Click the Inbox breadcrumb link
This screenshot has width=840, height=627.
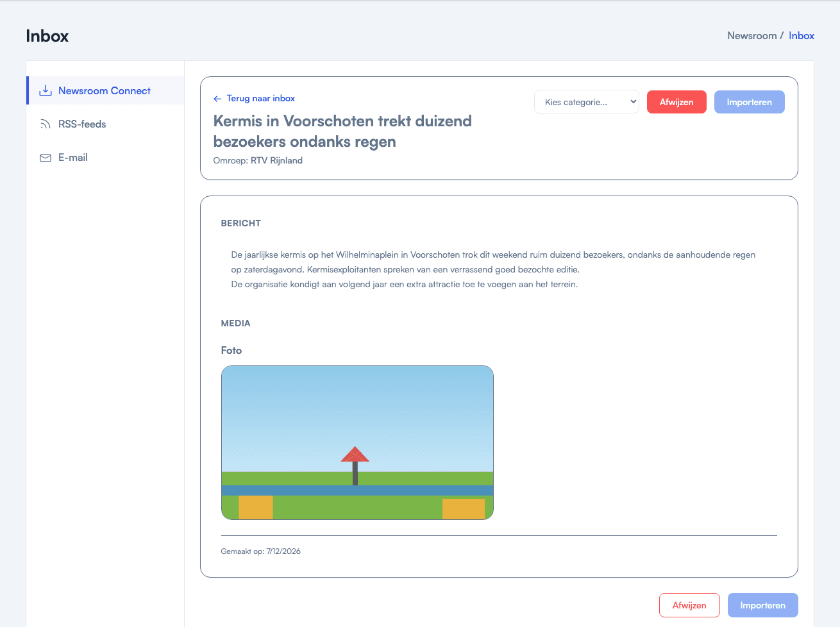tap(802, 36)
